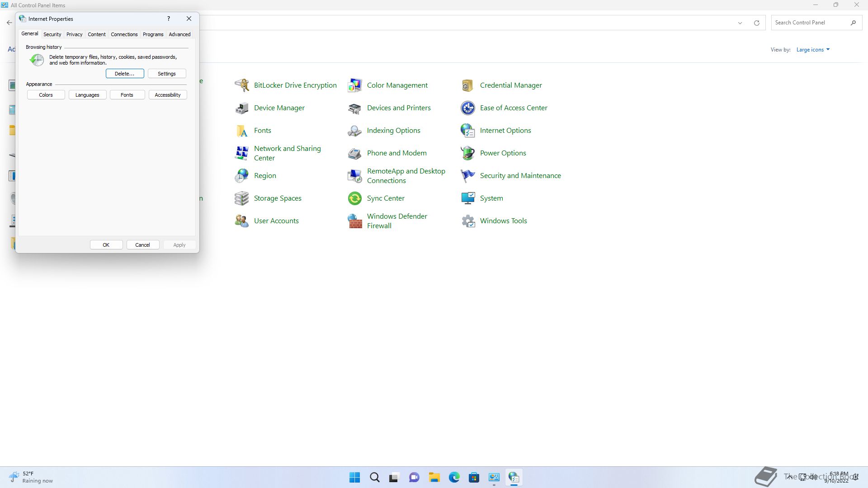This screenshot has width=868, height=488.
Task: Open taskbar Search magnifier
Action: 375,477
